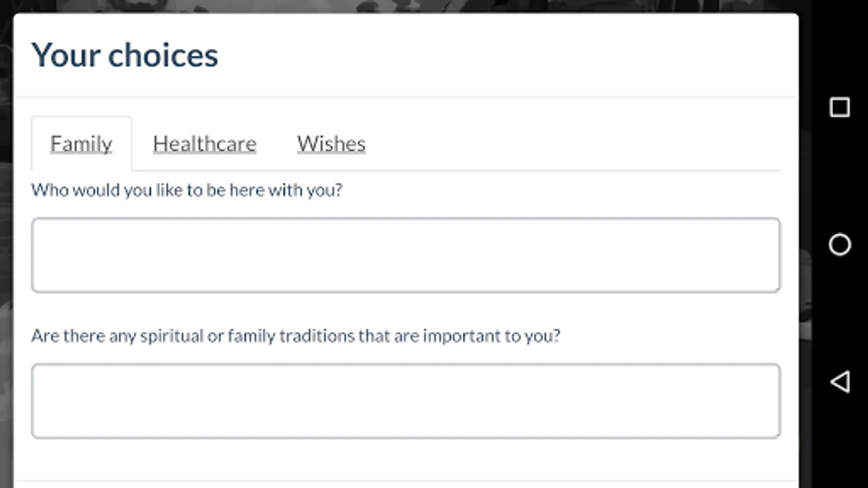Click the divider line below 'Your choices'
This screenshot has width=868, height=488.
[x=405, y=98]
